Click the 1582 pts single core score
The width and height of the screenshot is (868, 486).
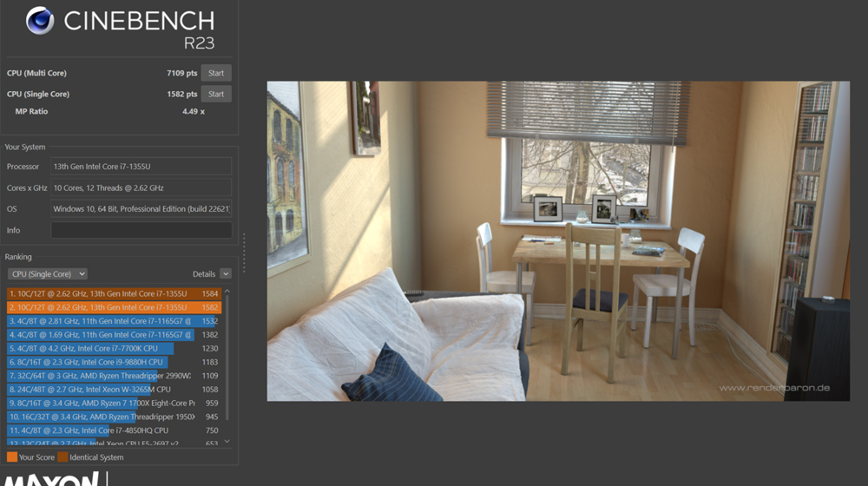click(182, 94)
